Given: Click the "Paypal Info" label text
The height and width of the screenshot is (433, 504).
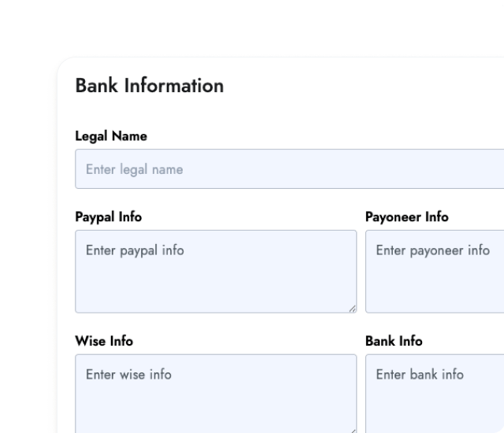Looking at the screenshot, I should (109, 216).
